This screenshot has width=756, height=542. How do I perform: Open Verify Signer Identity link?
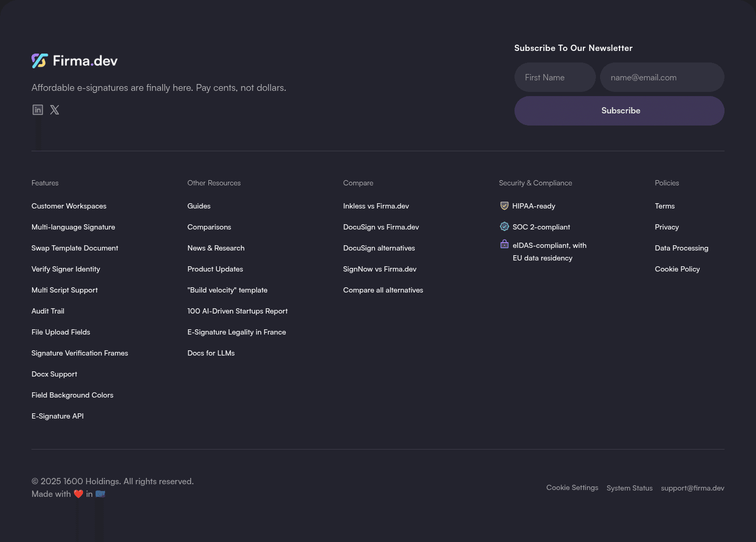point(66,269)
